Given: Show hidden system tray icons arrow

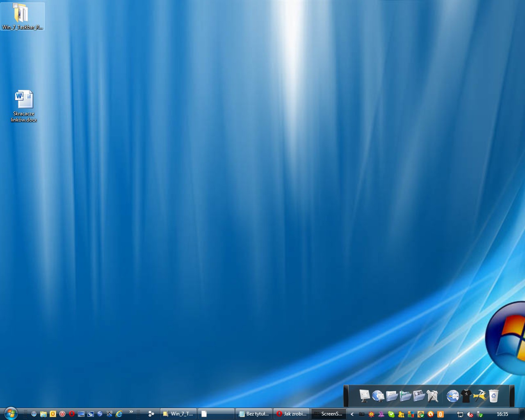Looking at the screenshot, I should (x=352, y=414).
